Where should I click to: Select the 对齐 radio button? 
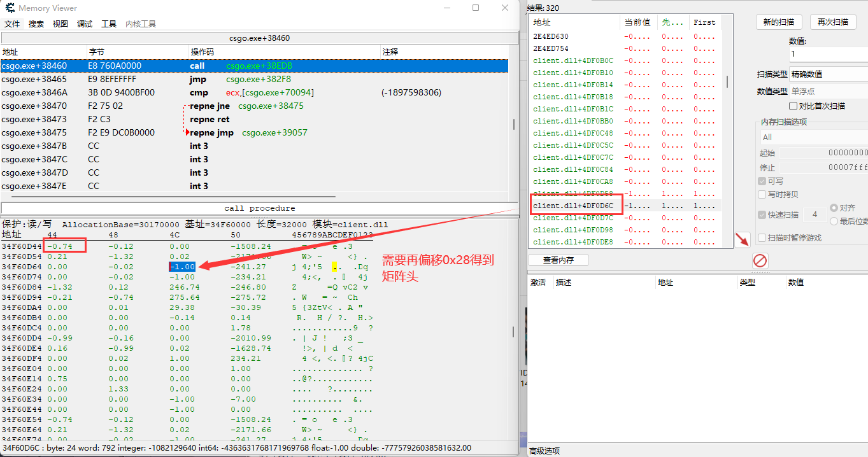pyautogui.click(x=834, y=208)
